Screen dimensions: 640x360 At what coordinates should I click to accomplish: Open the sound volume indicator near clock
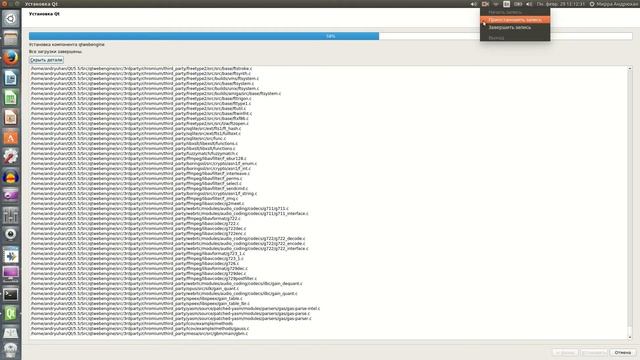tap(529, 4)
